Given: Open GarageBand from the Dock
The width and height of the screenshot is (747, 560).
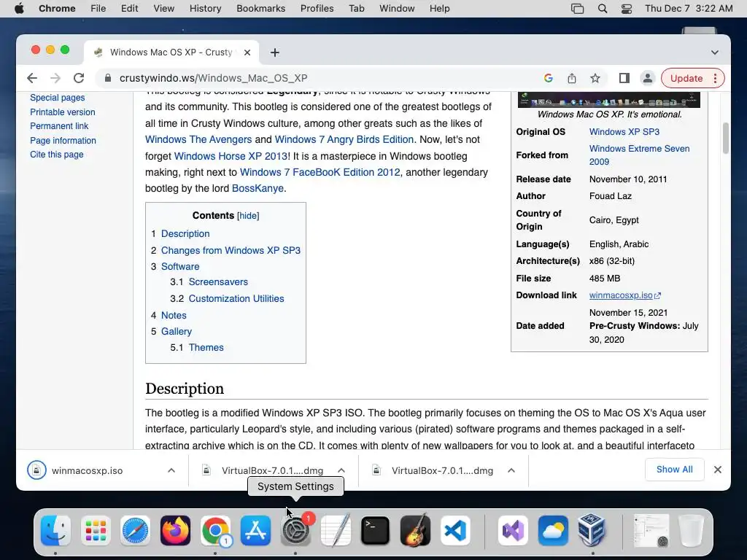Looking at the screenshot, I should pos(415,530).
